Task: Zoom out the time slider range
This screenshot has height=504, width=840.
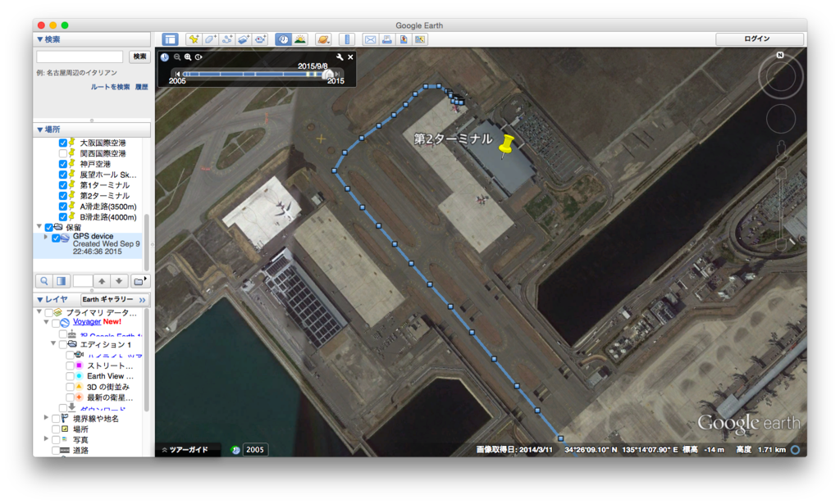Action: click(177, 57)
